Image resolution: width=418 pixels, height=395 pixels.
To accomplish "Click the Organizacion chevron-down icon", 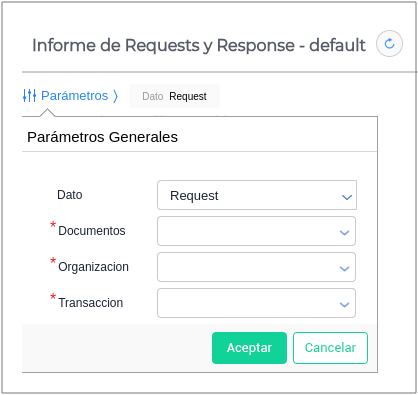I will [x=344, y=269].
